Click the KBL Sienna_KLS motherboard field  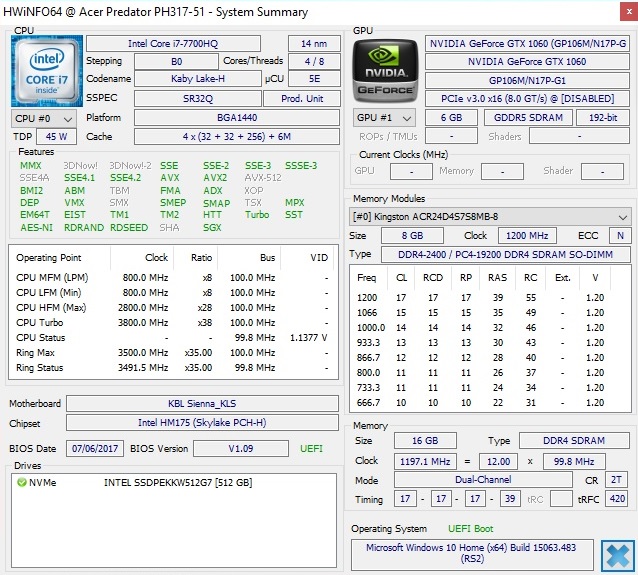point(202,404)
